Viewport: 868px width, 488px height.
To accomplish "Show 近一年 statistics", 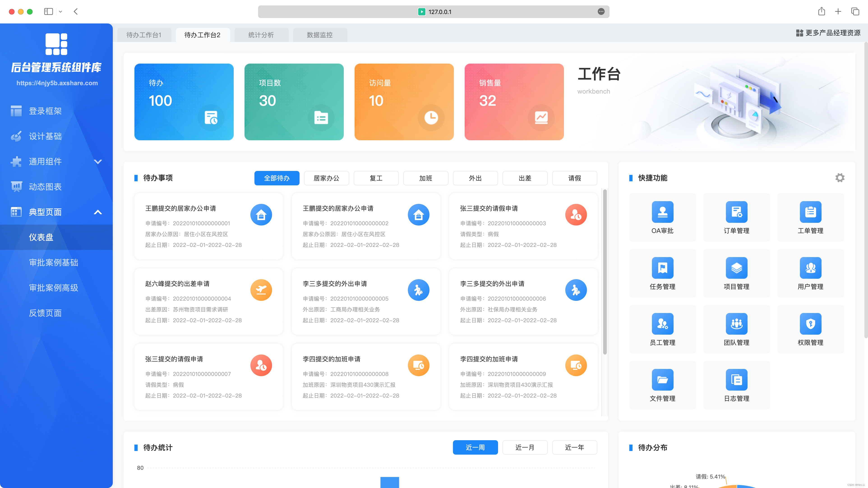I will click(x=575, y=448).
